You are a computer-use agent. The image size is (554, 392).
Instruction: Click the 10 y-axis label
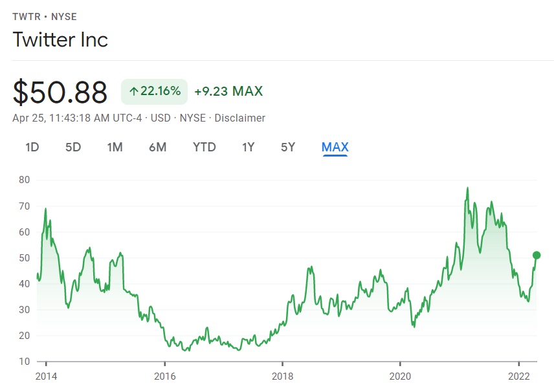(x=25, y=362)
